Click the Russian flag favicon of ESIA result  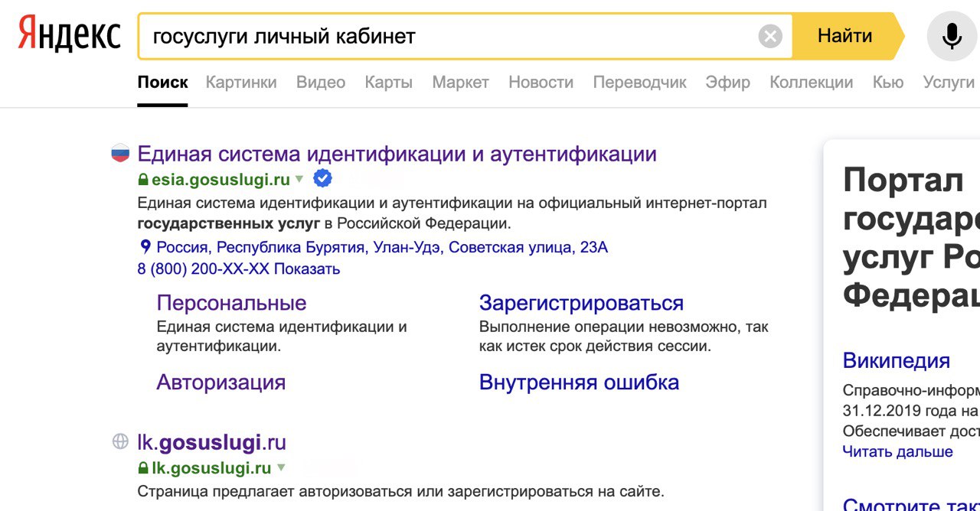point(120,153)
